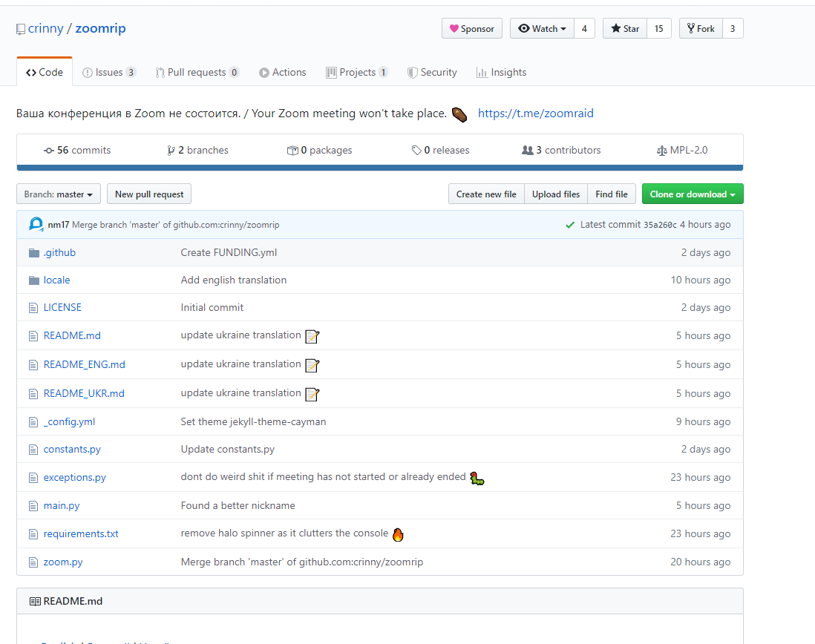Click the commits history icon
Viewport: 815px width, 644px height.
(49, 151)
